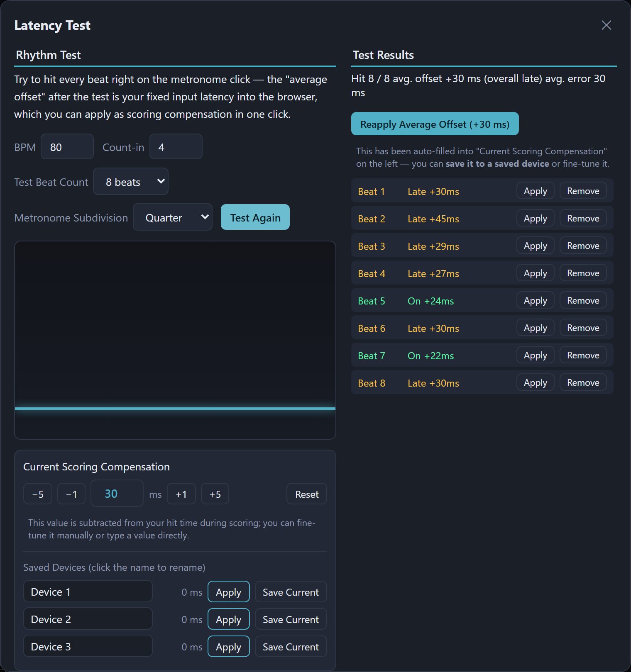Apply Device 3 saved compensation
Viewport: 631px width, 672px height.
[x=228, y=647]
